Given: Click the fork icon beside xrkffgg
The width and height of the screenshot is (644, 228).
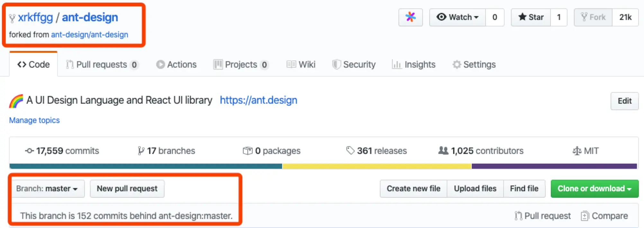Looking at the screenshot, I should (x=12, y=18).
